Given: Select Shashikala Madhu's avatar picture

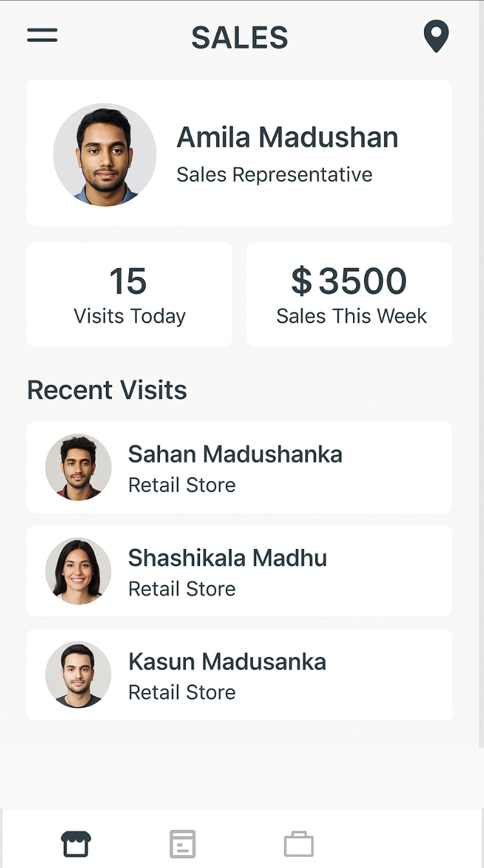Looking at the screenshot, I should tap(78, 571).
